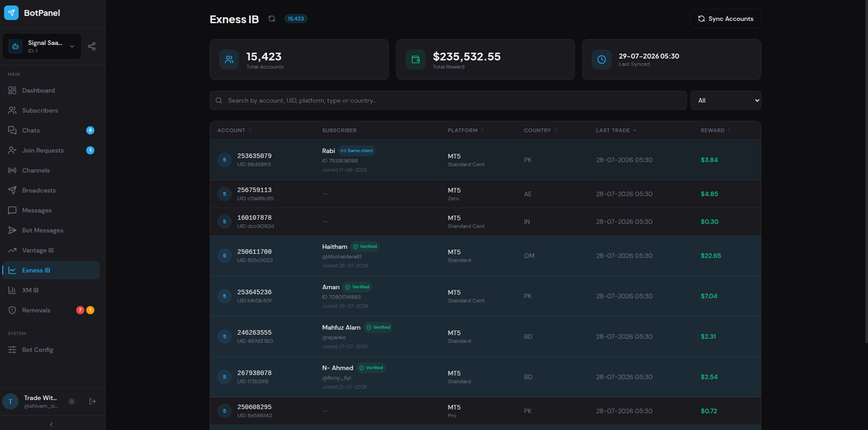Click the Bot Messages send icon
Image resolution: width=868 pixels, height=430 pixels.
click(x=12, y=230)
